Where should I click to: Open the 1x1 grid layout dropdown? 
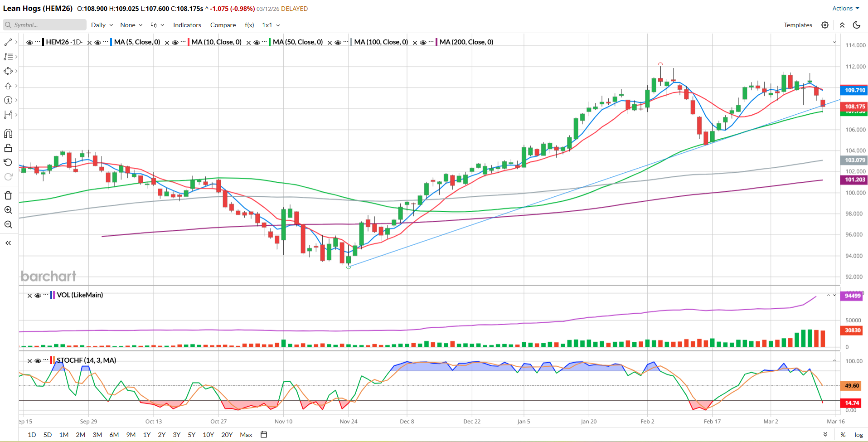(271, 25)
